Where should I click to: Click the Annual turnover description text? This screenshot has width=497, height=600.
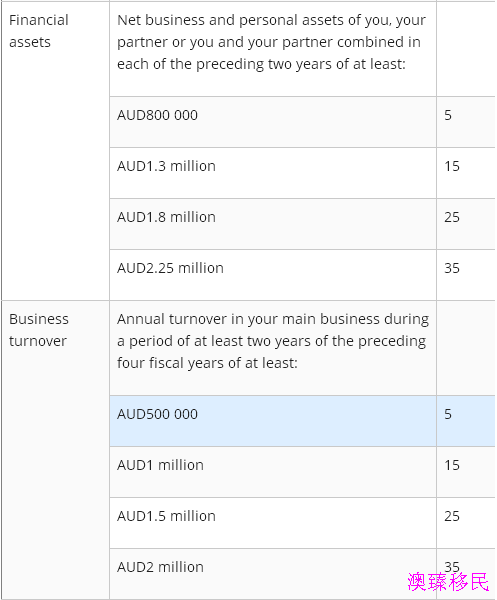coord(273,341)
